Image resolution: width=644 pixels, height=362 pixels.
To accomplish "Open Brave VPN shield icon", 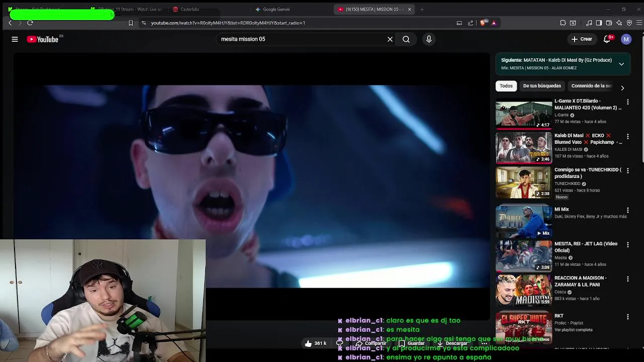I will [629, 23].
